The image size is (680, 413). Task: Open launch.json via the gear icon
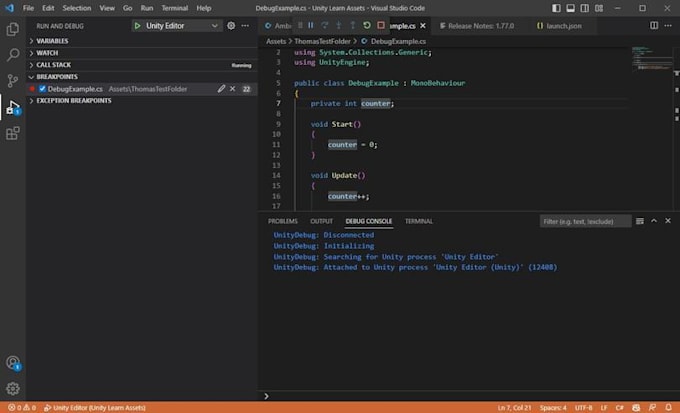[231, 26]
